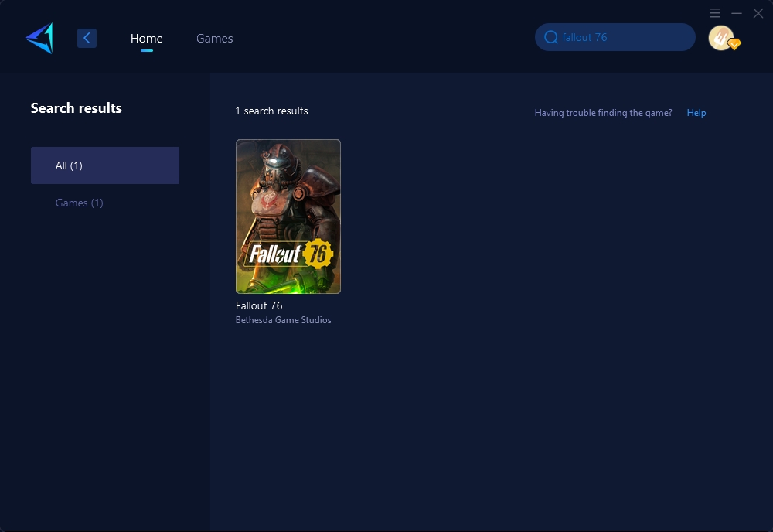This screenshot has width=773, height=532.
Task: Open the Games tab
Action: pos(214,39)
